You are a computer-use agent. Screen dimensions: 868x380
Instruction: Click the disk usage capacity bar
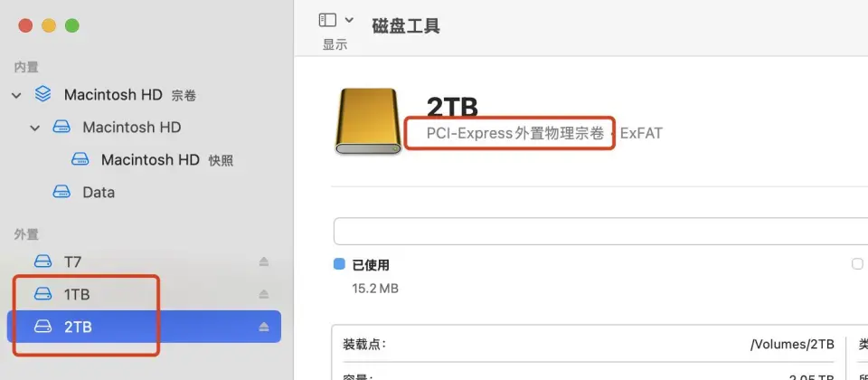click(600, 231)
